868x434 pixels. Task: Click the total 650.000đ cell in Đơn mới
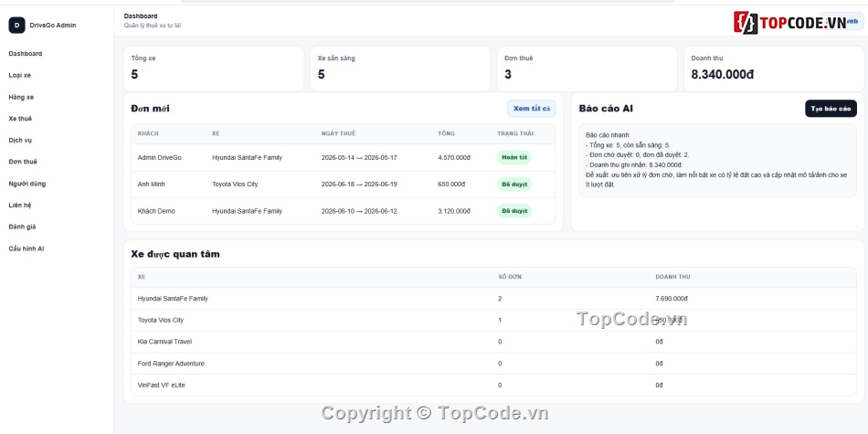click(x=451, y=184)
